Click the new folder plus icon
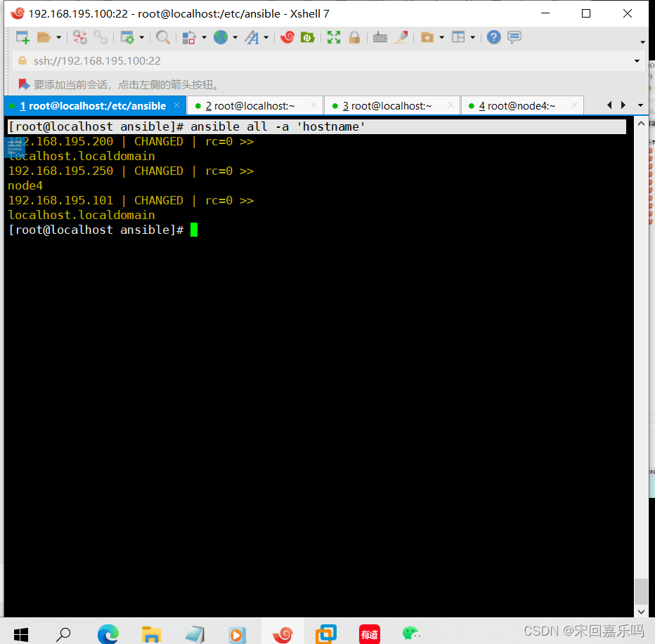The image size is (655, 644). [427, 37]
